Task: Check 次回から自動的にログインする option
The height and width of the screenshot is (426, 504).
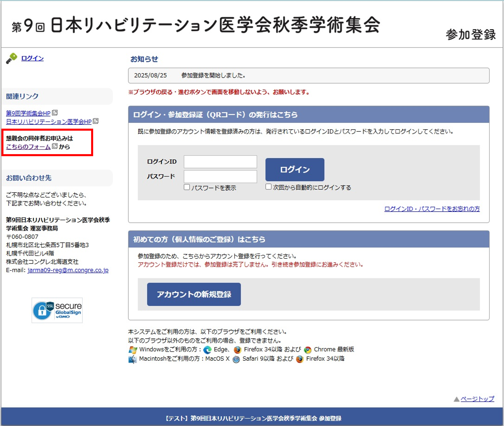Action: coord(268,187)
